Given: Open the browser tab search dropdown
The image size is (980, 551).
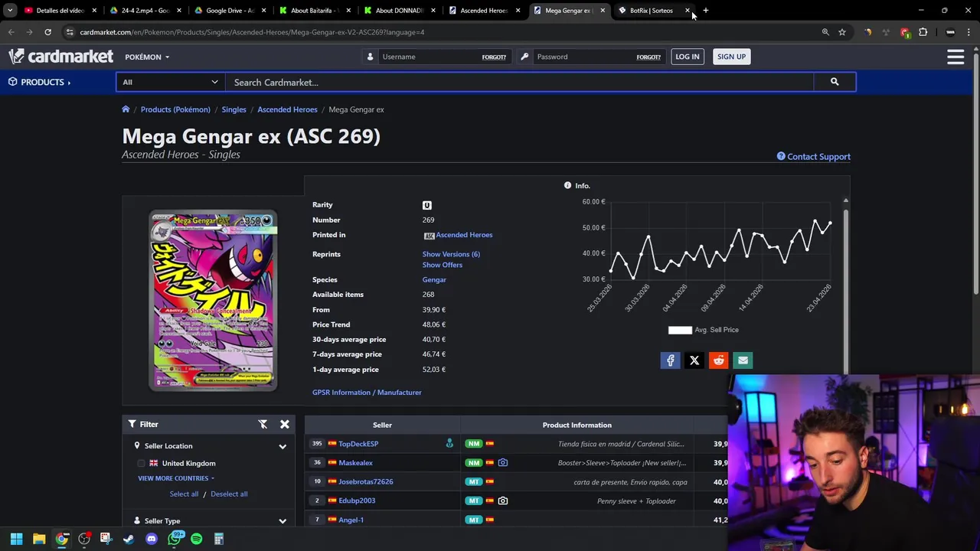Looking at the screenshot, I should (x=10, y=11).
